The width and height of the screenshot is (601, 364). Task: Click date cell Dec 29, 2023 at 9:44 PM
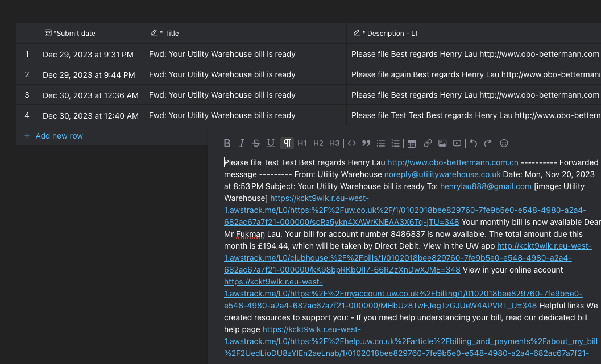point(91,74)
